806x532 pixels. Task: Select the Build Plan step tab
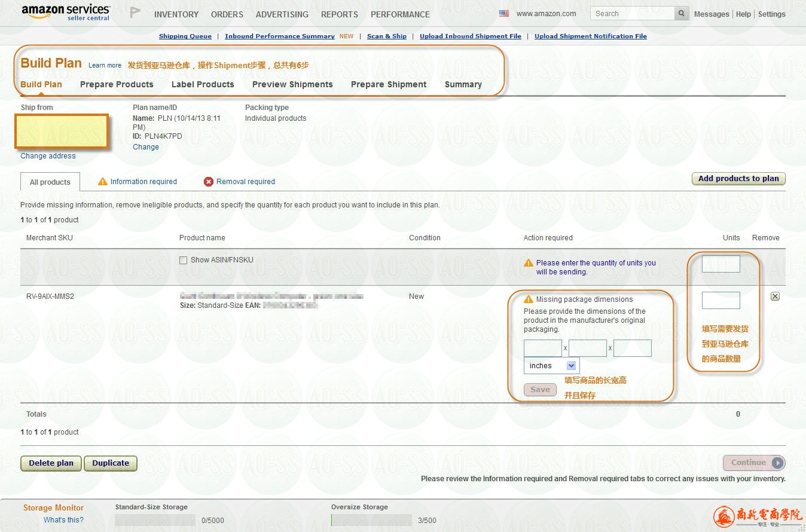point(41,84)
